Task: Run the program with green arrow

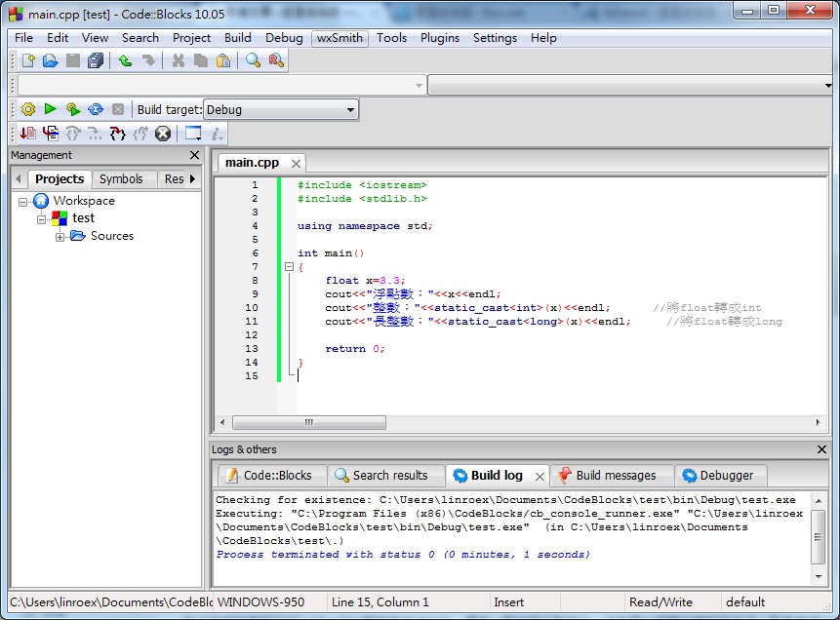Action: click(51, 109)
